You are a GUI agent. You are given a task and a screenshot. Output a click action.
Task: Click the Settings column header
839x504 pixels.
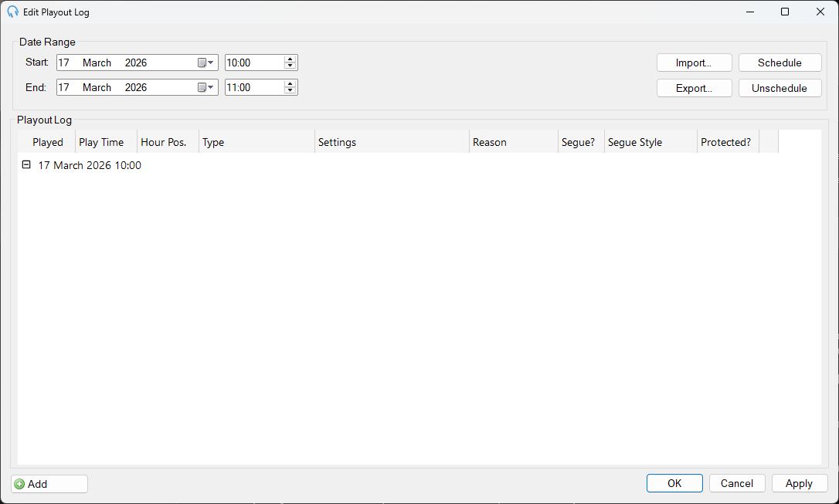tap(392, 142)
